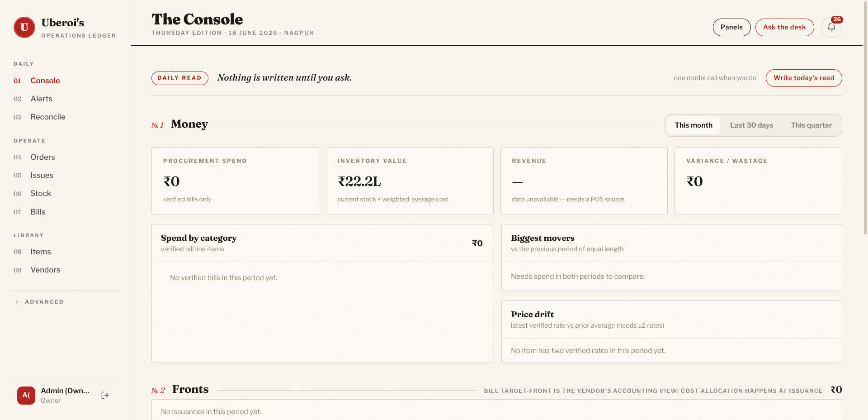Viewport: 868px width, 420px height.
Task: Click the Admin avatar badge
Action: coord(26,396)
